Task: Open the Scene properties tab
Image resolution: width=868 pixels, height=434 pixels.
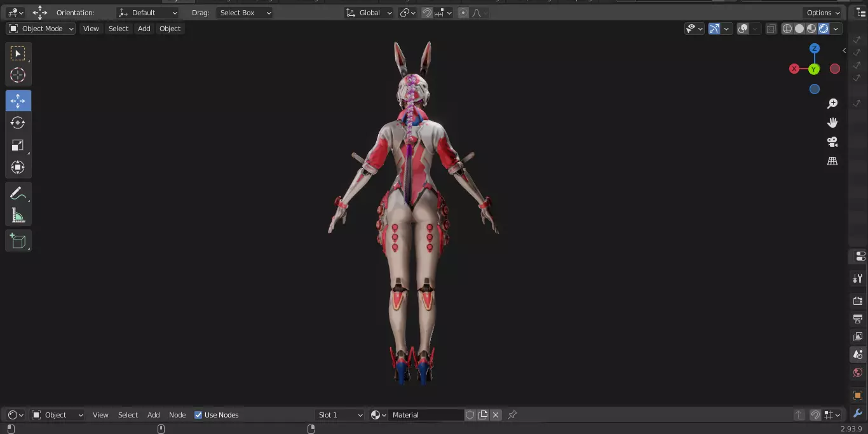Action: click(858, 355)
